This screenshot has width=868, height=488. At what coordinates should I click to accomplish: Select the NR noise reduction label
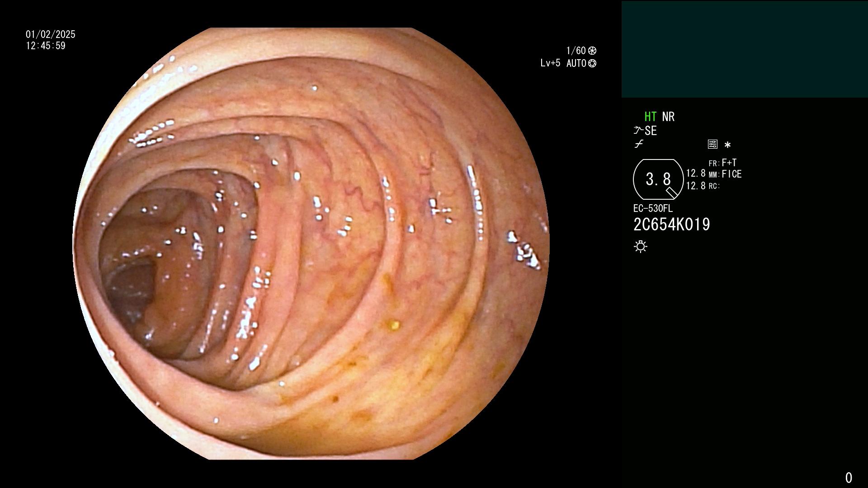tap(668, 117)
